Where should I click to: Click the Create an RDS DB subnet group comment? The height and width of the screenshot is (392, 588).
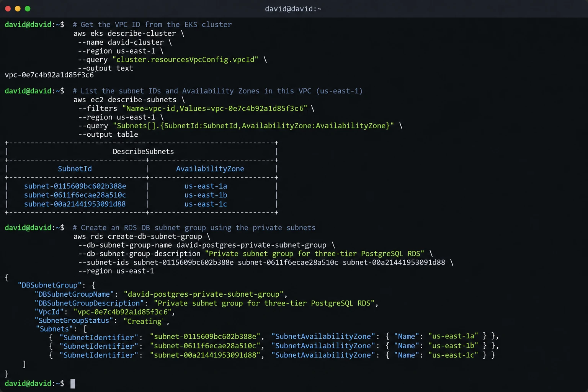[x=194, y=228]
